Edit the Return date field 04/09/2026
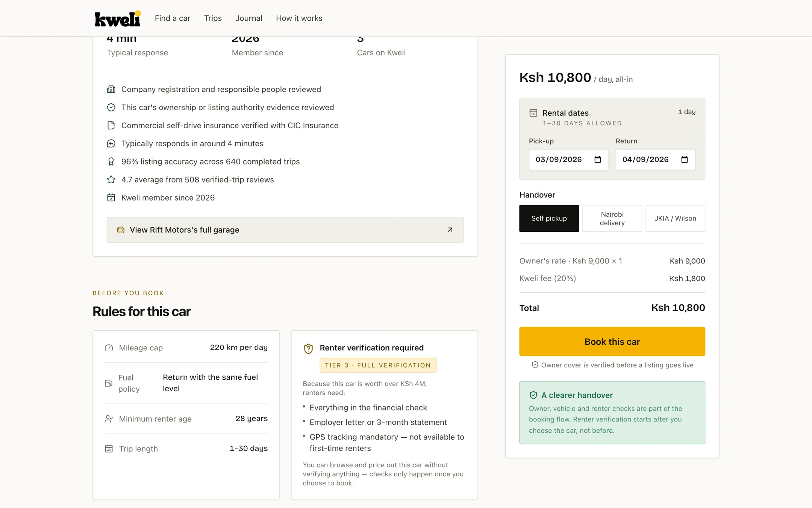Image resolution: width=812 pixels, height=508 pixels. click(x=656, y=160)
